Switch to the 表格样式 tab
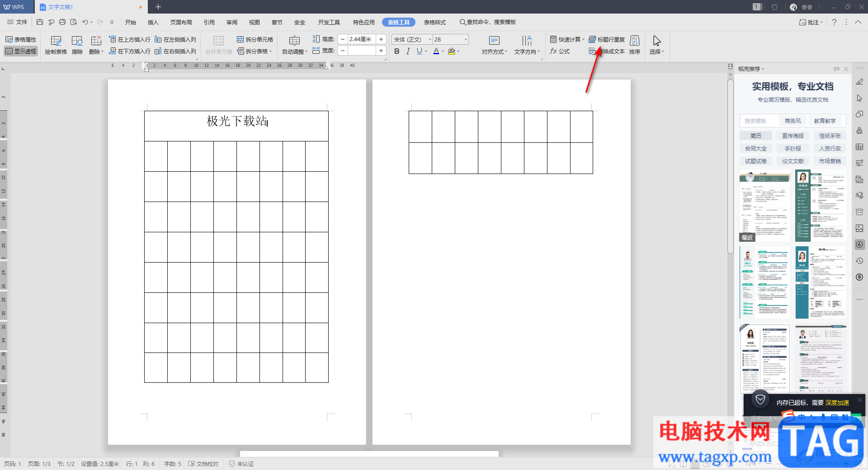Image resolution: width=868 pixels, height=470 pixels. click(x=435, y=22)
